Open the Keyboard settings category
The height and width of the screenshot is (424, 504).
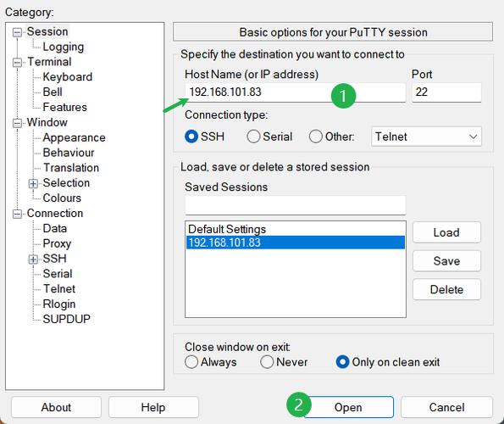click(x=68, y=77)
